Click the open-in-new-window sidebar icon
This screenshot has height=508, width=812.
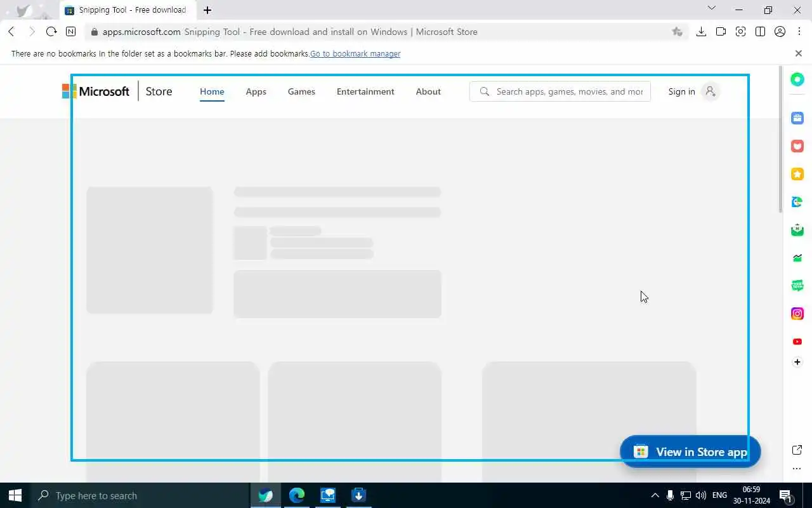(797, 450)
